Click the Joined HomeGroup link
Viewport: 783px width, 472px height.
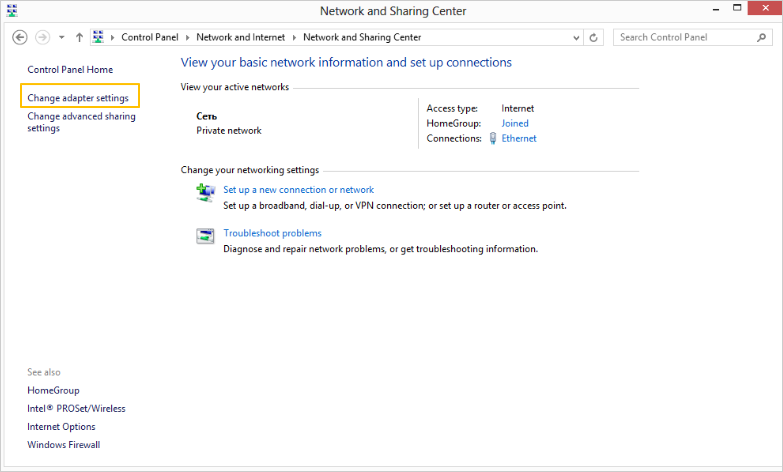click(x=515, y=123)
